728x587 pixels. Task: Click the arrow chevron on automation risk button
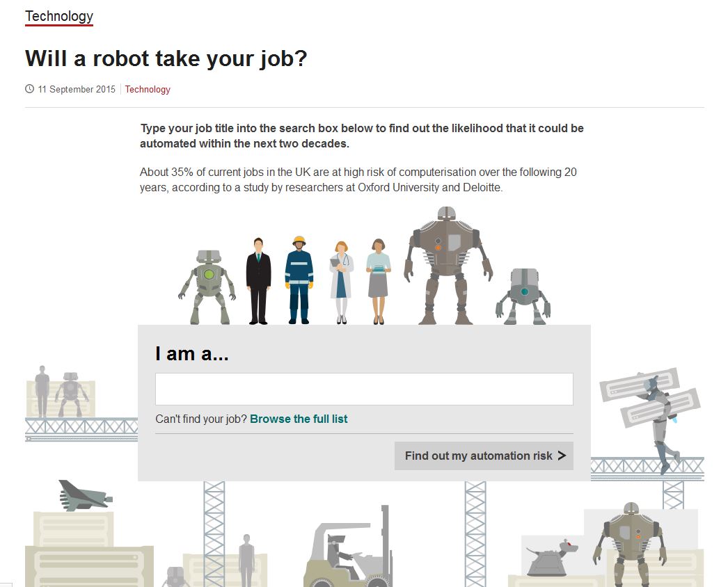[562, 456]
